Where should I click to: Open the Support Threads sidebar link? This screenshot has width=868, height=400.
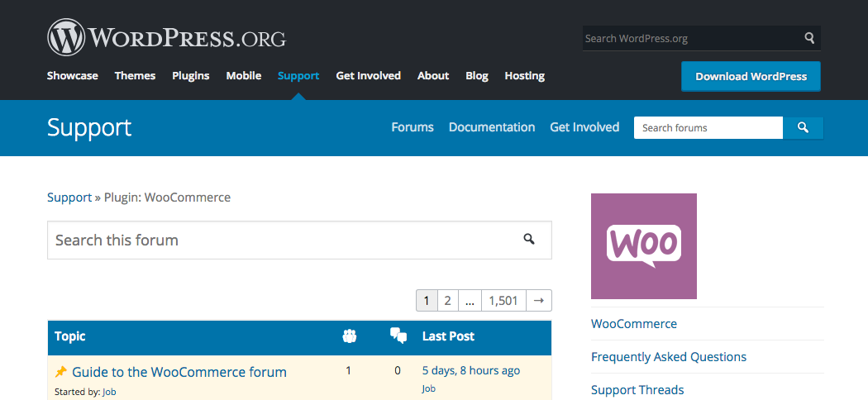click(x=637, y=390)
